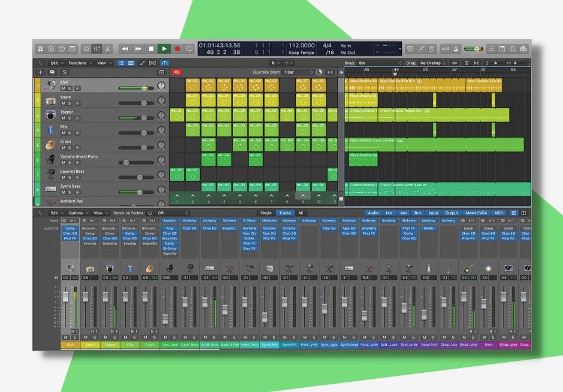
Task: Click the add track plus button
Action: pyautogui.click(x=41, y=72)
